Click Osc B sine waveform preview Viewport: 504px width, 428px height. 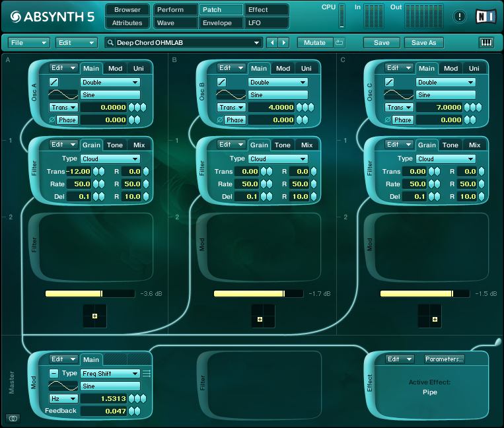tap(231, 95)
